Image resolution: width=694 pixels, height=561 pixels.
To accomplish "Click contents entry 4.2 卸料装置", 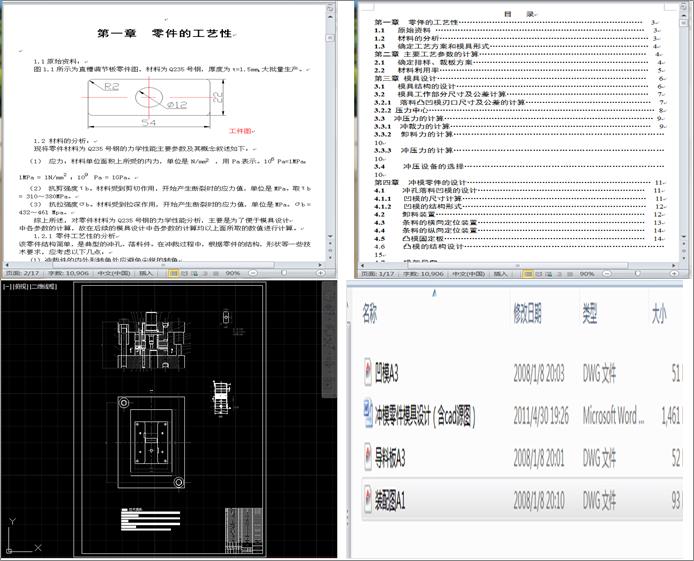I will (517, 214).
